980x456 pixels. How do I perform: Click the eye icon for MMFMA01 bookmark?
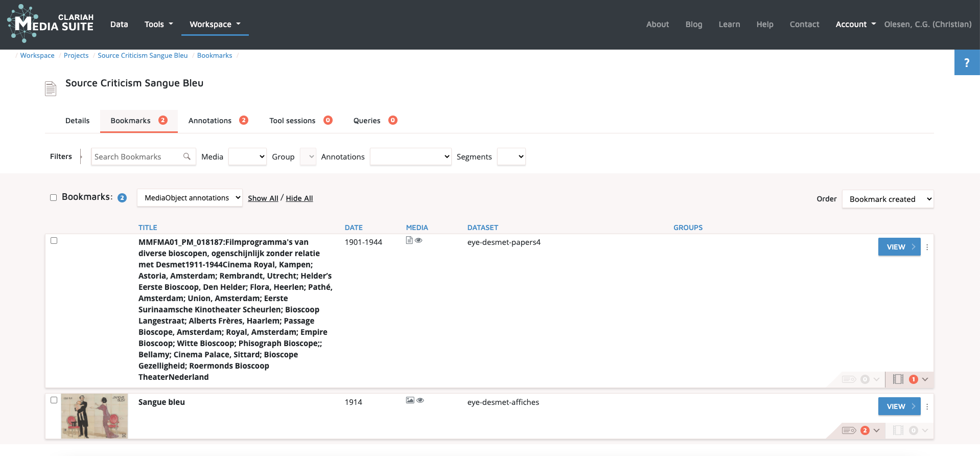[418, 240]
